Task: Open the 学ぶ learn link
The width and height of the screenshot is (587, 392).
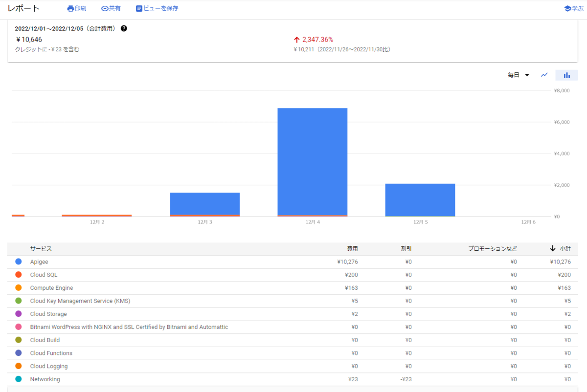Action: (574, 8)
